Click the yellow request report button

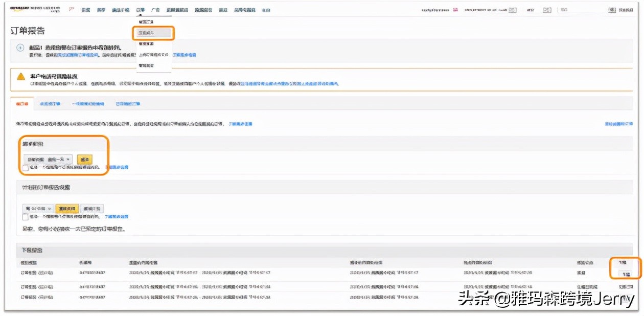click(x=84, y=160)
